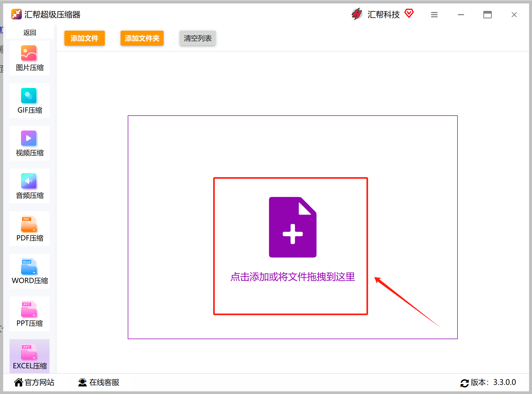Open the 视频压缩 video compression tool
Image resolution: width=532 pixels, height=394 pixels.
point(30,143)
